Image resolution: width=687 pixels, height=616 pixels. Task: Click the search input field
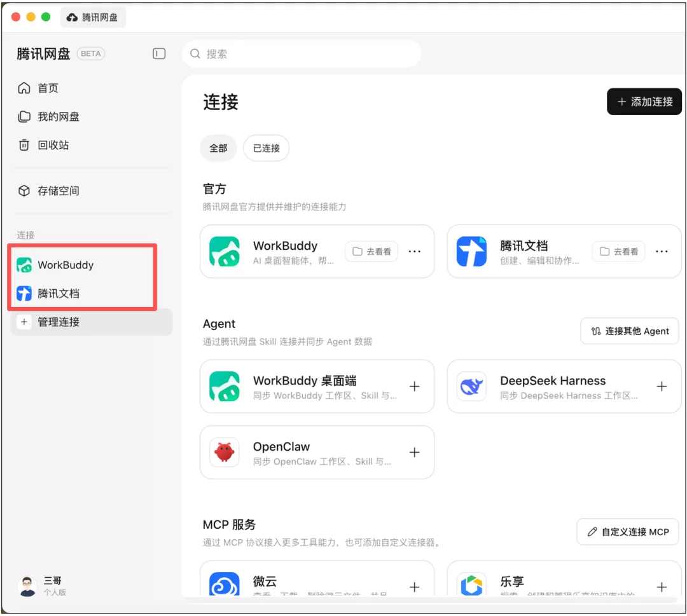(302, 53)
